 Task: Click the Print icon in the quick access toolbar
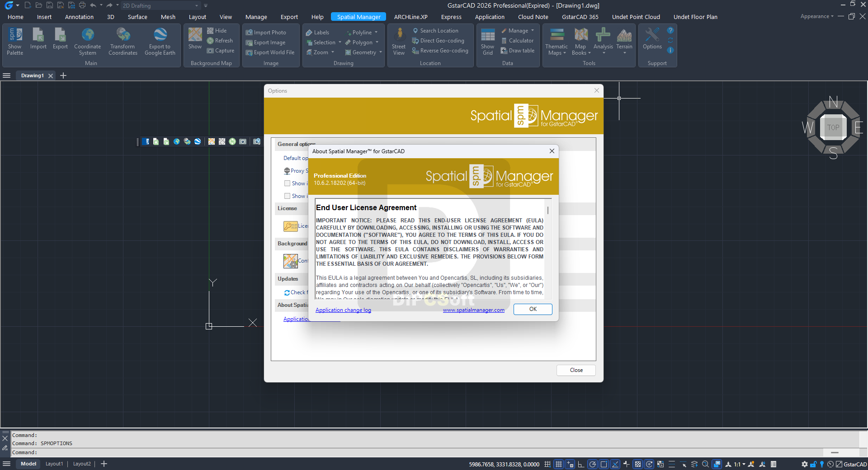coord(82,5)
